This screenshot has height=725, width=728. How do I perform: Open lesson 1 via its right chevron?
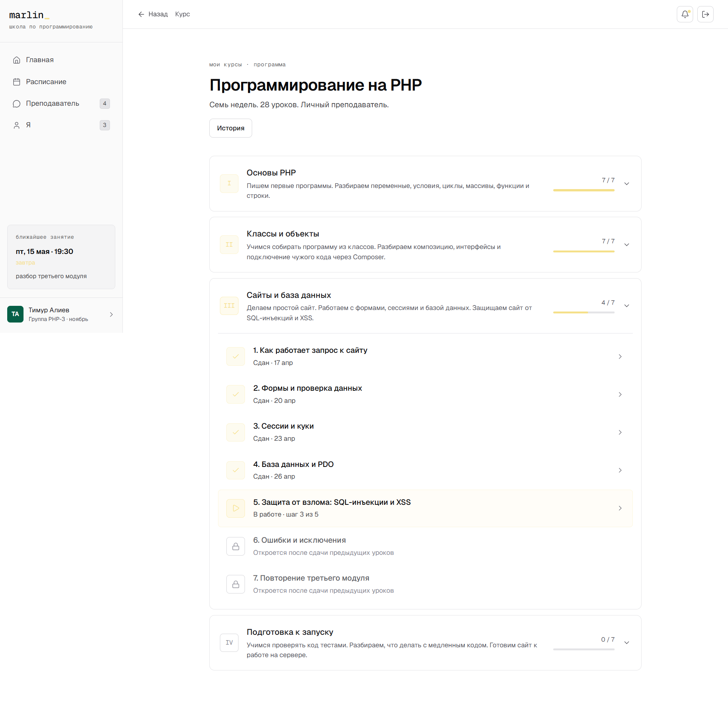tap(620, 357)
